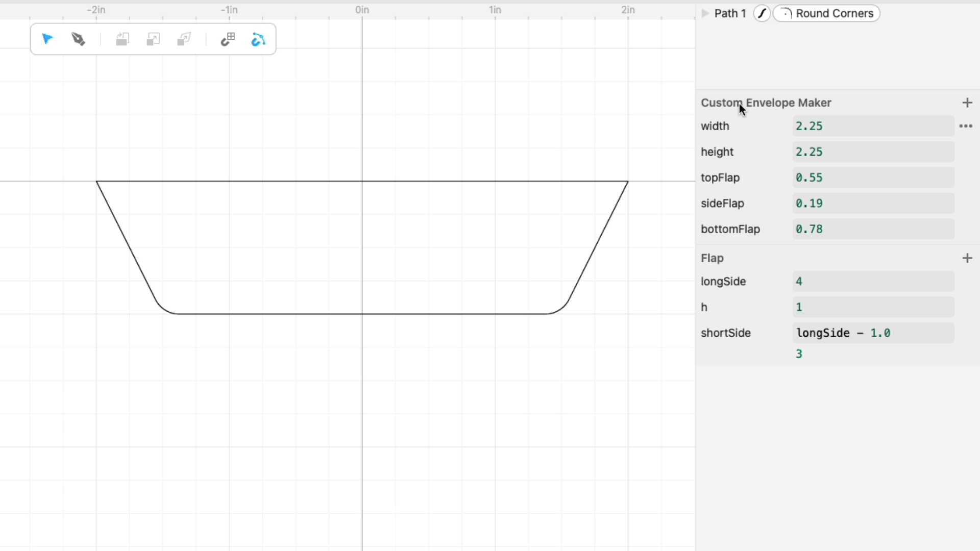Add parameter to Custom Envelope Maker
Image resolution: width=980 pixels, height=551 pixels.
coord(967,103)
